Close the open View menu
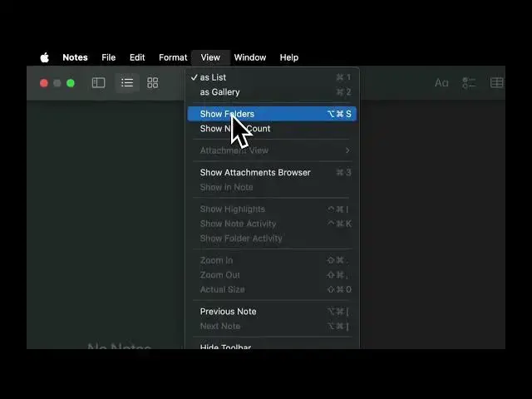The height and width of the screenshot is (399, 532). click(x=210, y=57)
